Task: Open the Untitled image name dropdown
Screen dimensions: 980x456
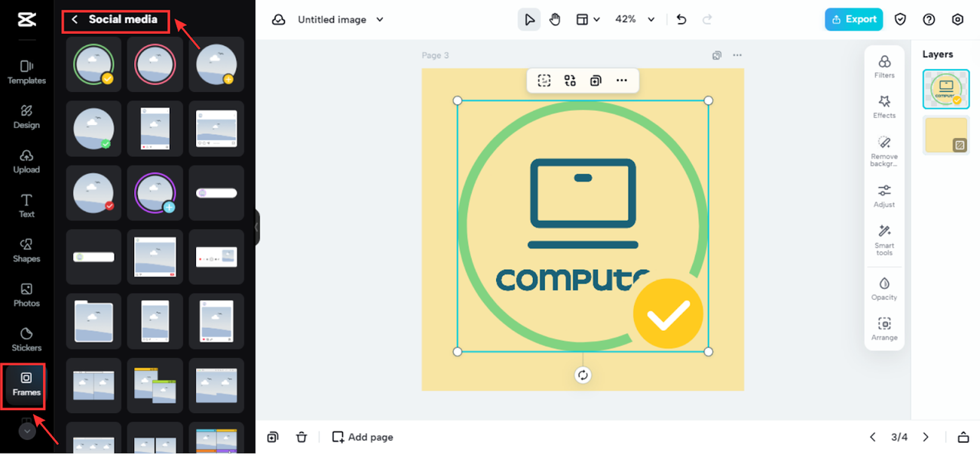Action: (x=341, y=20)
